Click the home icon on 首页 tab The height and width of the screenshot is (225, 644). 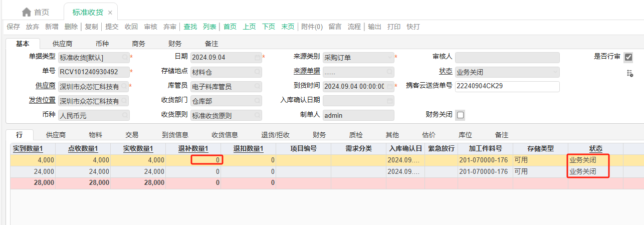click(27, 12)
